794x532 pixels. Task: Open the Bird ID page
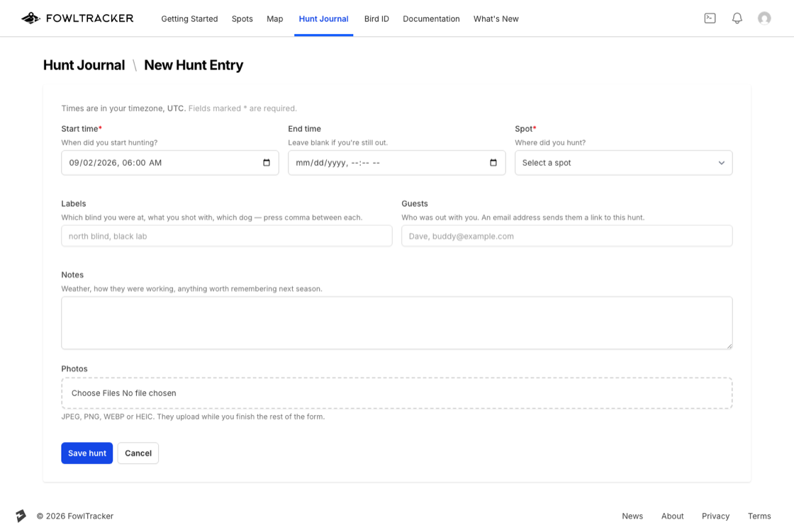pyautogui.click(x=376, y=18)
